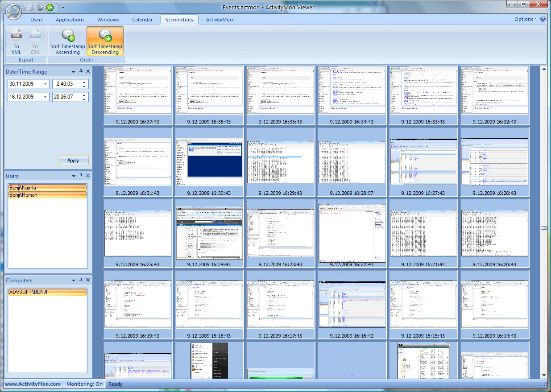
Task: Switch to the Users tab
Action: click(x=37, y=20)
